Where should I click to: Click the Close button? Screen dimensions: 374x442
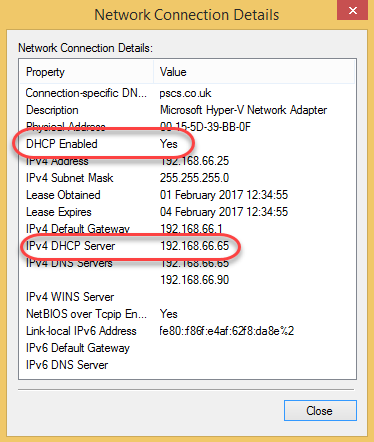click(320, 410)
